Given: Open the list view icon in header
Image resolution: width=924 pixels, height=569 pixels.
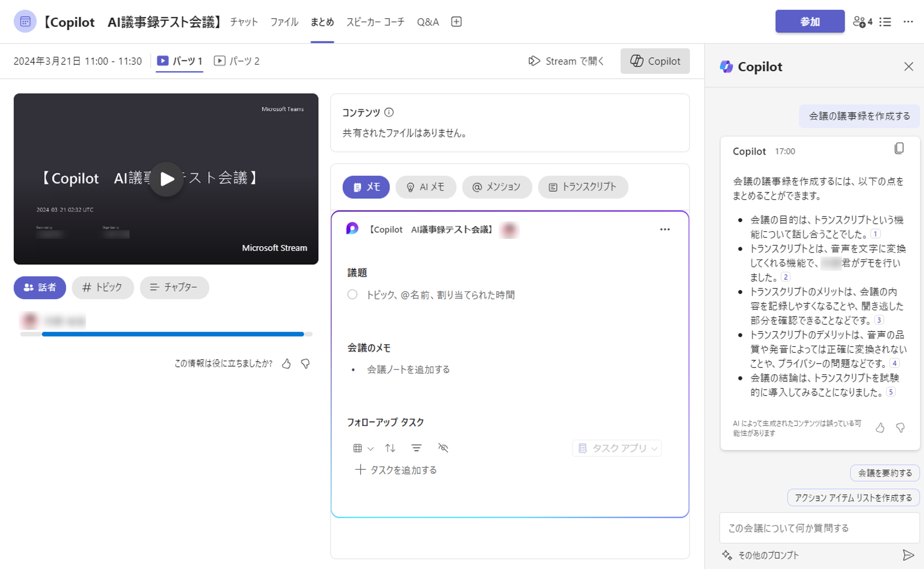Looking at the screenshot, I should coord(885,22).
